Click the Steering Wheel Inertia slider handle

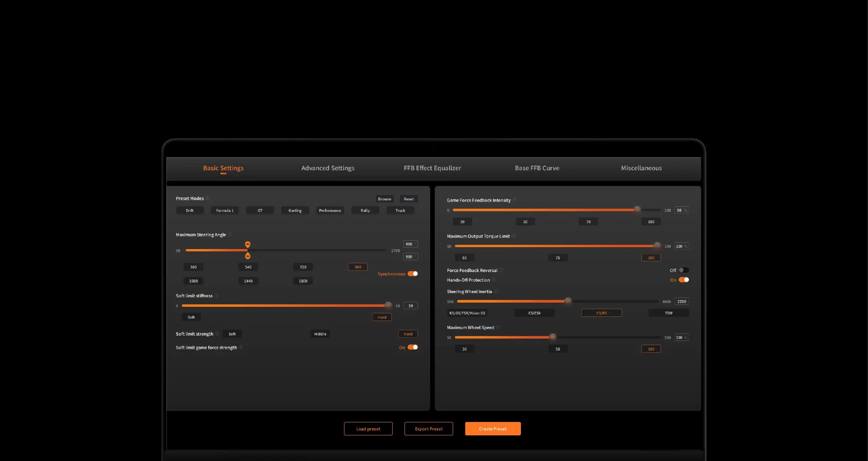tap(568, 301)
